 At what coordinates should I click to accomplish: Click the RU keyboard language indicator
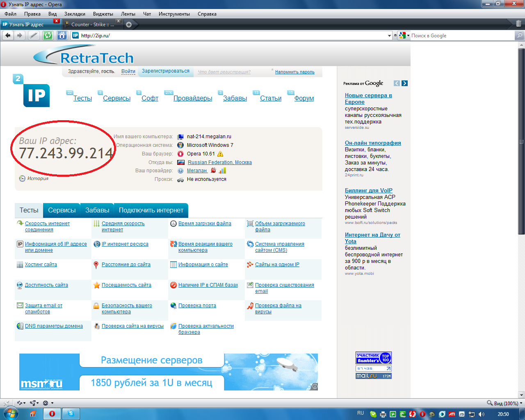[x=361, y=413]
